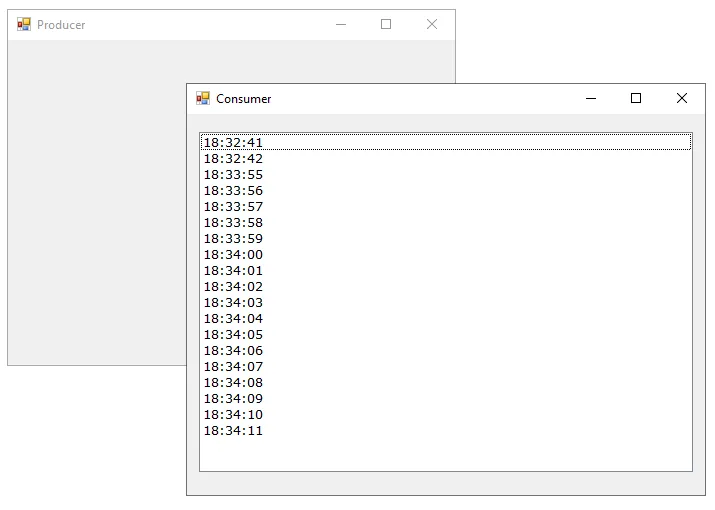Select the 18:34:03 list entry

[446, 302]
